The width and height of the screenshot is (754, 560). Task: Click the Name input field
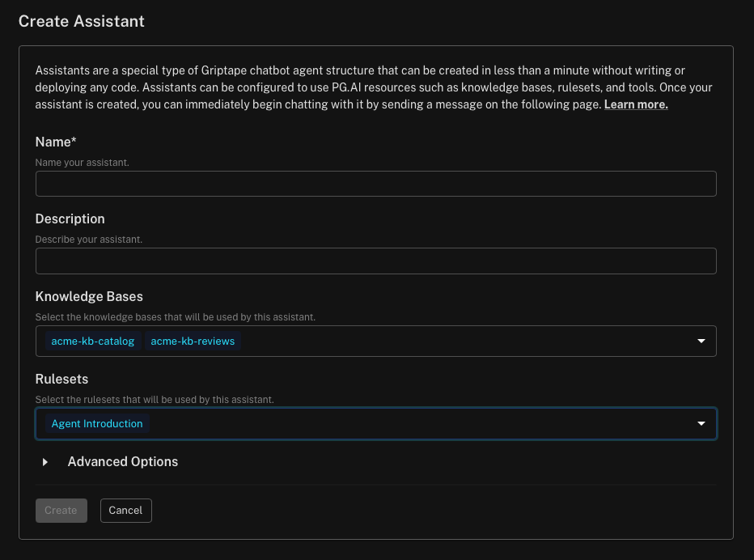(375, 184)
